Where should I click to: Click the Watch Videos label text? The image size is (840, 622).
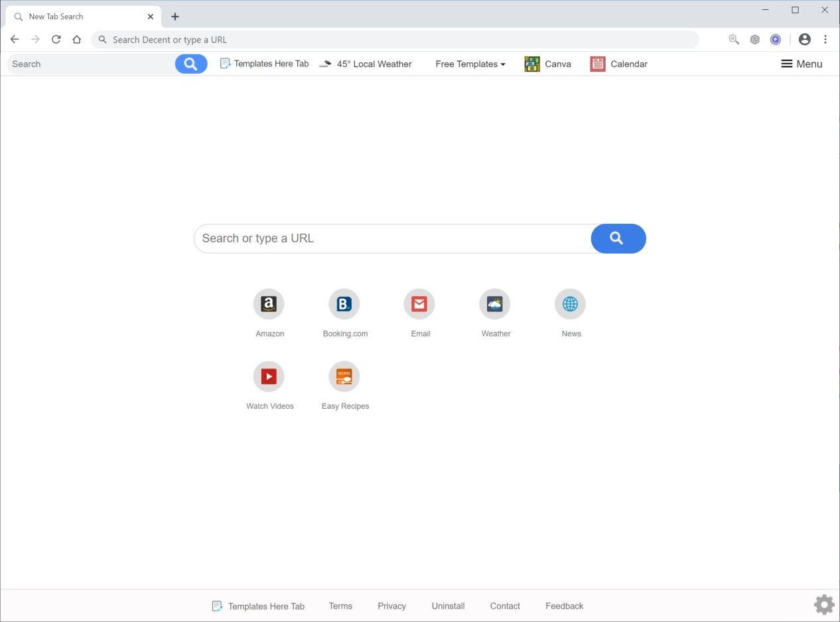point(270,406)
